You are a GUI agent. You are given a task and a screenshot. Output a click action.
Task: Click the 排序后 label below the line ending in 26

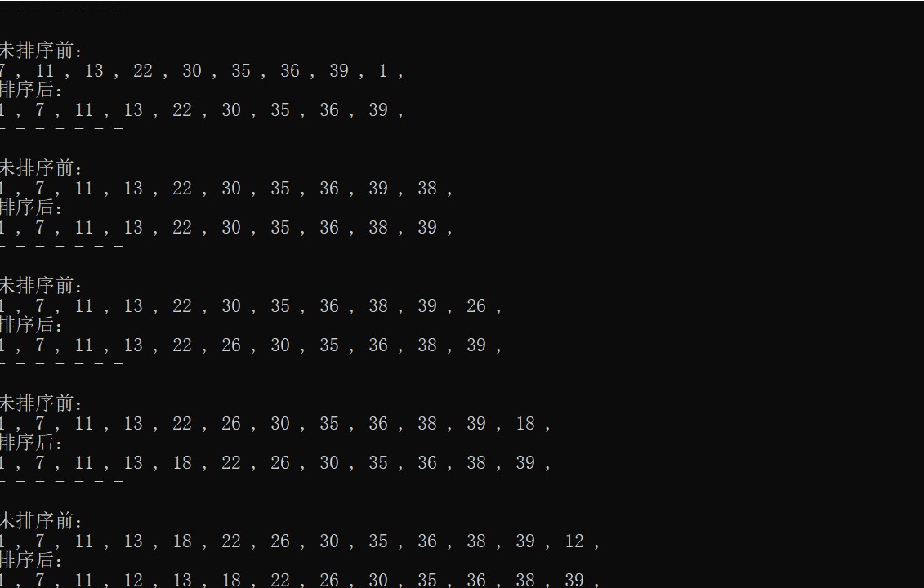[x=31, y=325]
